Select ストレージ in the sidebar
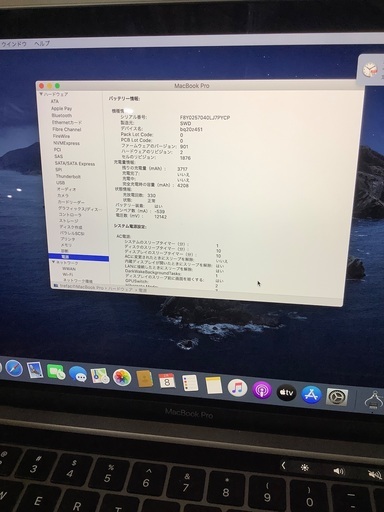This screenshot has height=512, width=384. (x=69, y=221)
